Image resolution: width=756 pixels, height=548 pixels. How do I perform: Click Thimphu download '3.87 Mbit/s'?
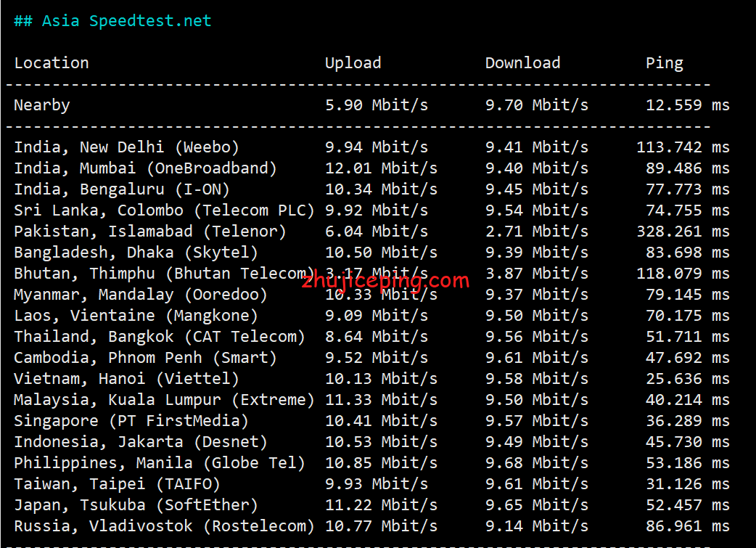537,274
